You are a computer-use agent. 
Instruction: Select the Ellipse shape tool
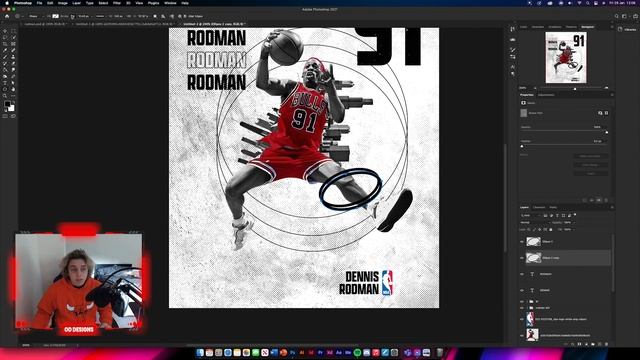[5, 89]
